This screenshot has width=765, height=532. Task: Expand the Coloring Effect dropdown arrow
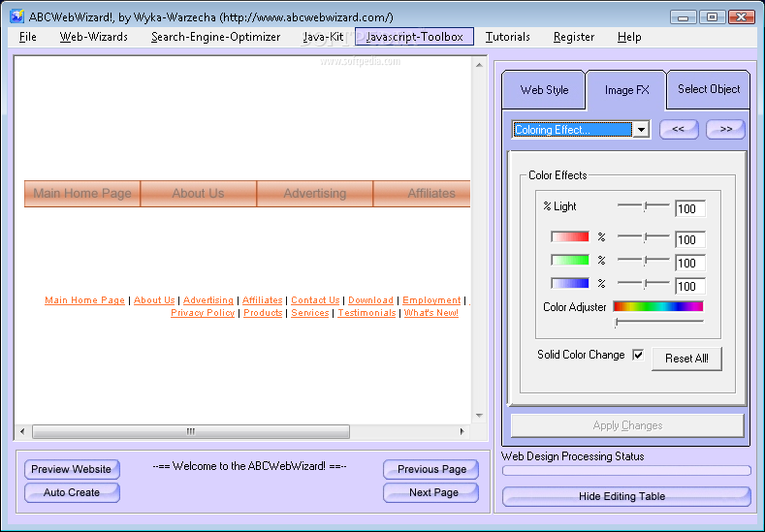pos(641,130)
